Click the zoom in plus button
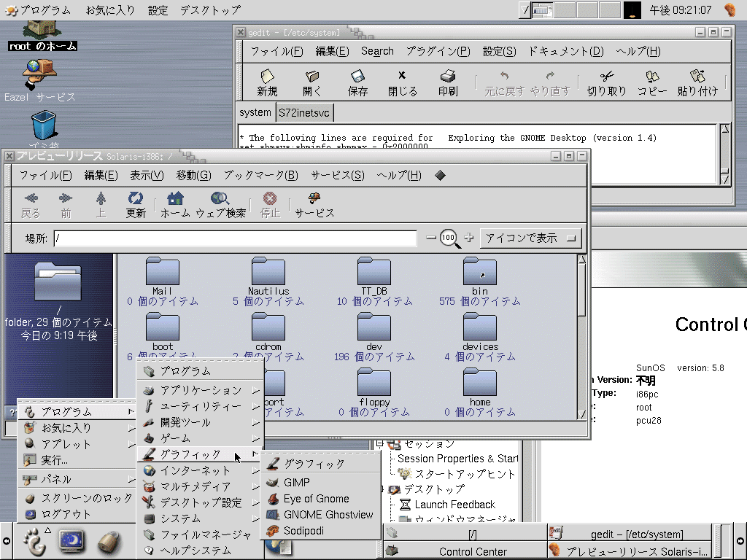This screenshot has height=560, width=747. [x=469, y=238]
